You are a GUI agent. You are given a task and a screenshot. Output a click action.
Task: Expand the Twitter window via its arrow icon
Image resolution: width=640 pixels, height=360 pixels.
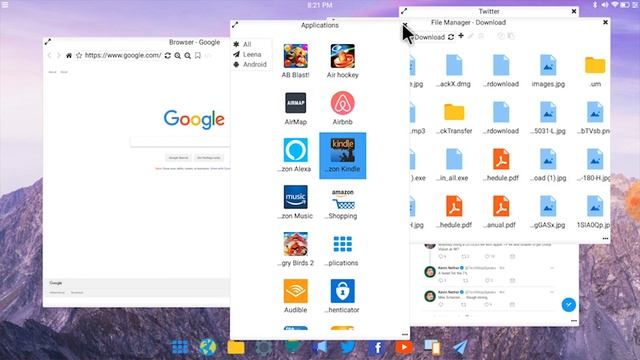click(404, 11)
